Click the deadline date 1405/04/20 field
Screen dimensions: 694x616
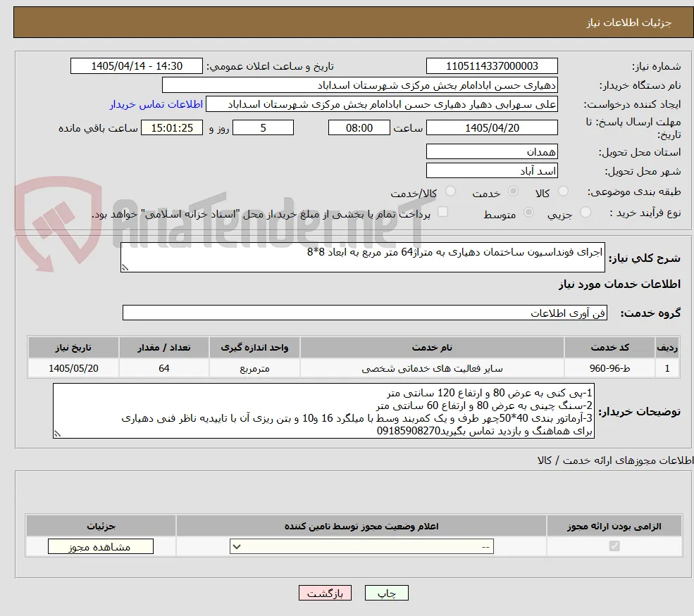[x=492, y=128]
